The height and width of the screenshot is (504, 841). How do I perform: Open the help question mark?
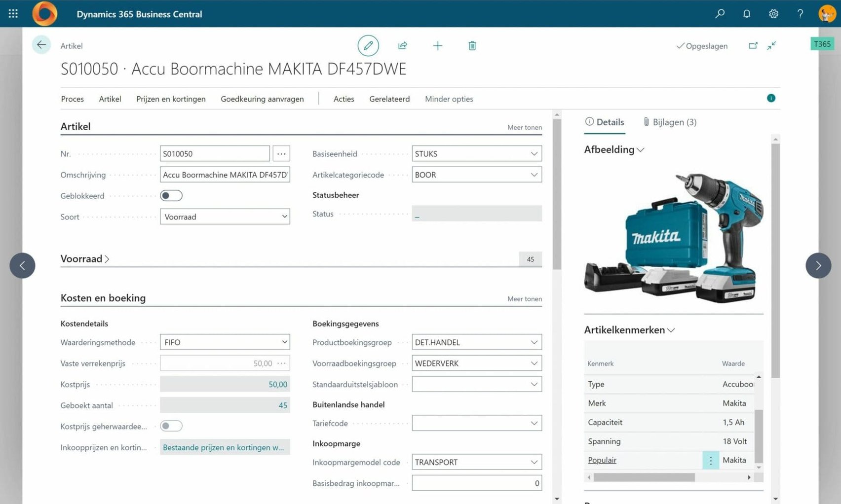(800, 14)
